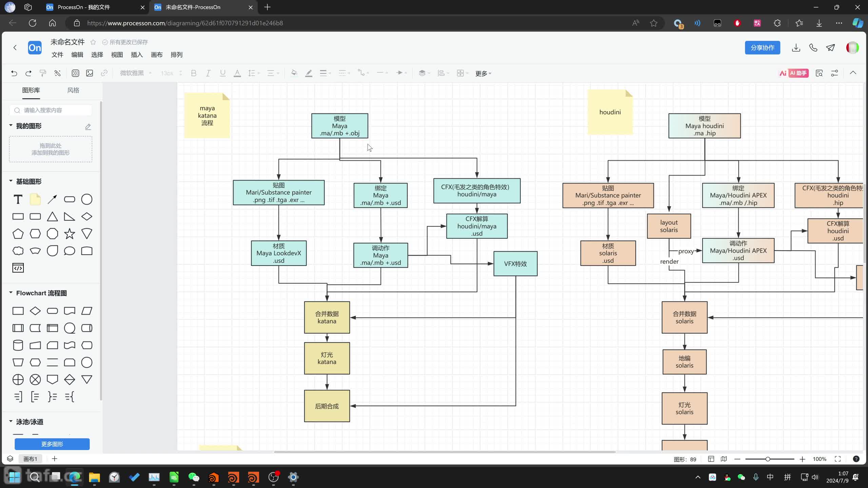
Task: Edit 我的图形 with pencil icon
Action: (88, 126)
